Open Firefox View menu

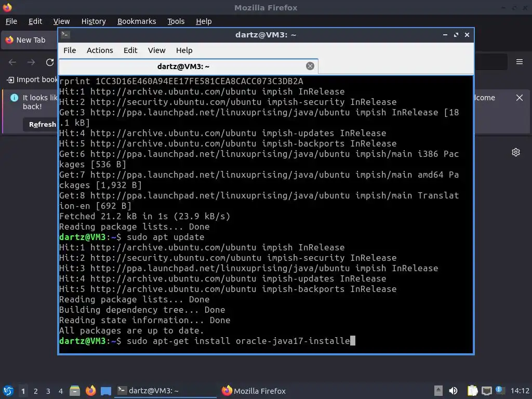point(61,21)
